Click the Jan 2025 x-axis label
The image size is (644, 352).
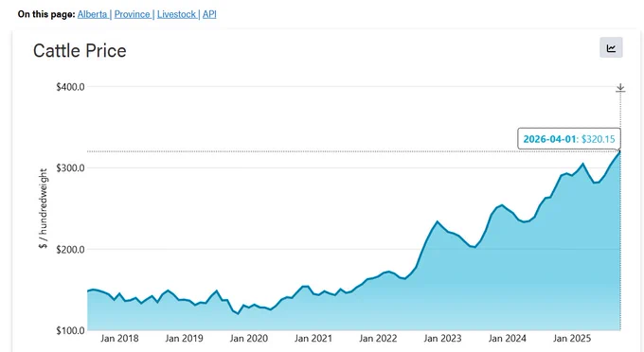(572, 339)
